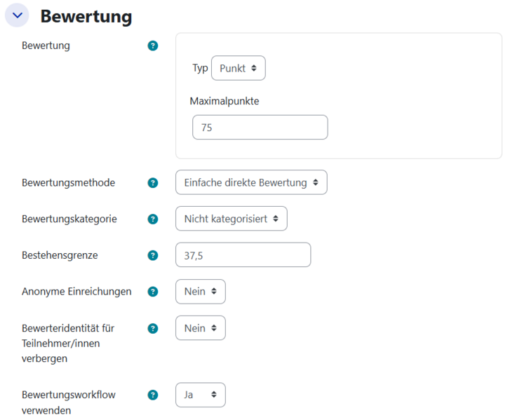Show help for Bewertungsworkflow verwenden
Viewport: 515px width, 420px height.
[x=153, y=395]
